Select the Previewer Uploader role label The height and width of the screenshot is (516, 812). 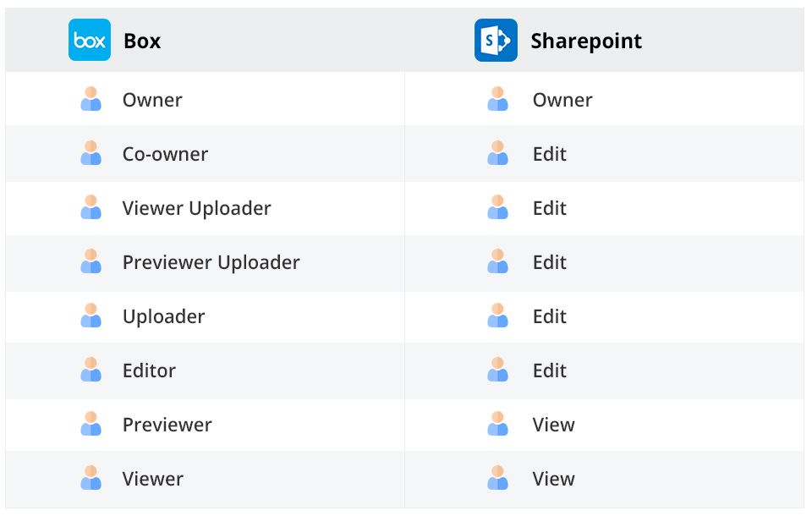211,263
